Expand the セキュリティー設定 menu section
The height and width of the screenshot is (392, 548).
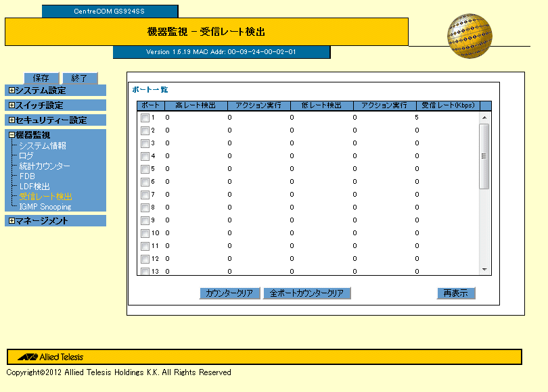coord(12,120)
